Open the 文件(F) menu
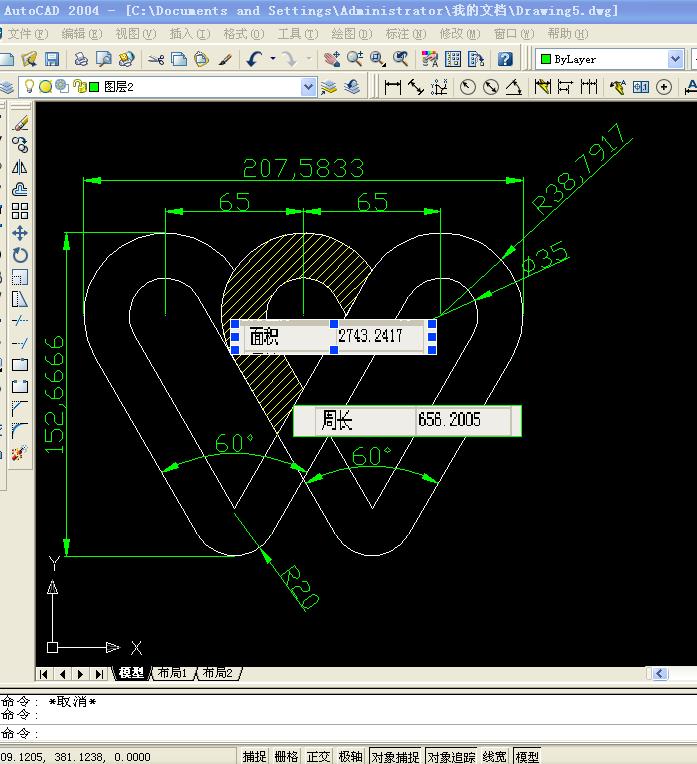697x764 pixels. [x=28, y=34]
